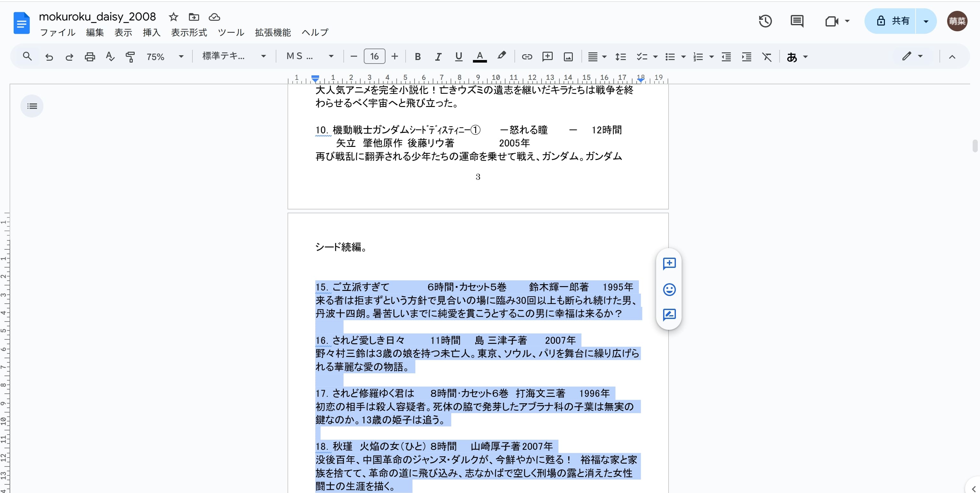Star the mokuroku_daisy_2008 document
Screen dimensions: 980x493
tap(174, 17)
